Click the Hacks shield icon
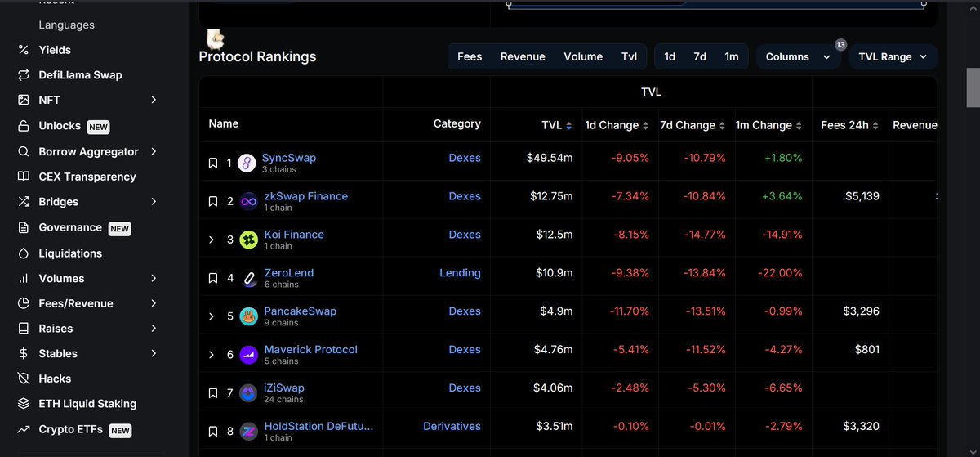Viewport: 980px width, 457px height. click(x=24, y=379)
